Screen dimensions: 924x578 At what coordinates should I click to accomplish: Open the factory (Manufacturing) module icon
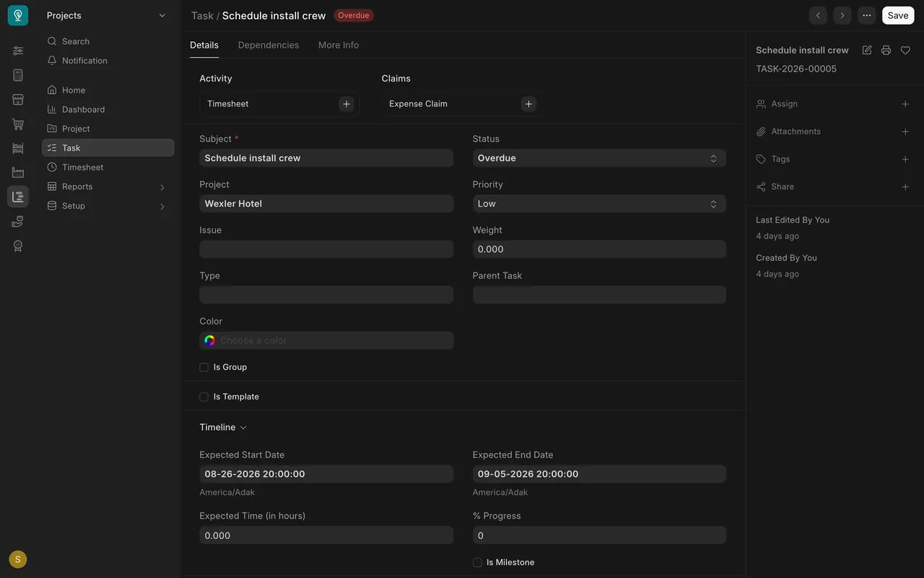tap(18, 173)
